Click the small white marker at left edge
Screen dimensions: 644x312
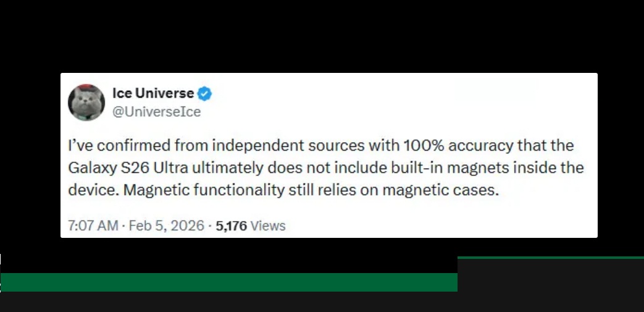coord(1,259)
